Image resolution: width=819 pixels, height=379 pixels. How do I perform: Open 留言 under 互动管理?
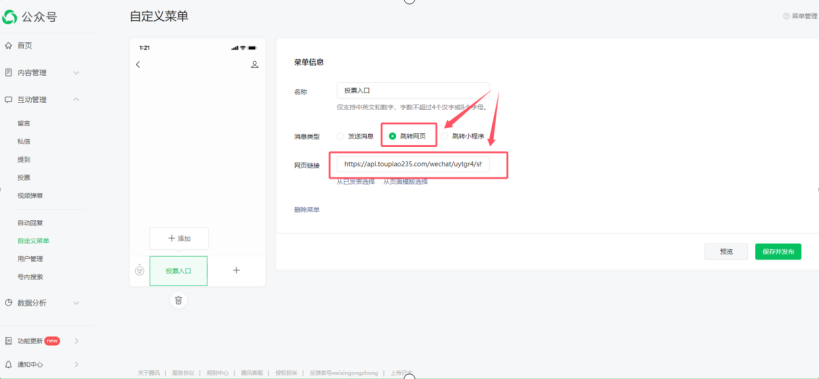pyautogui.click(x=24, y=123)
